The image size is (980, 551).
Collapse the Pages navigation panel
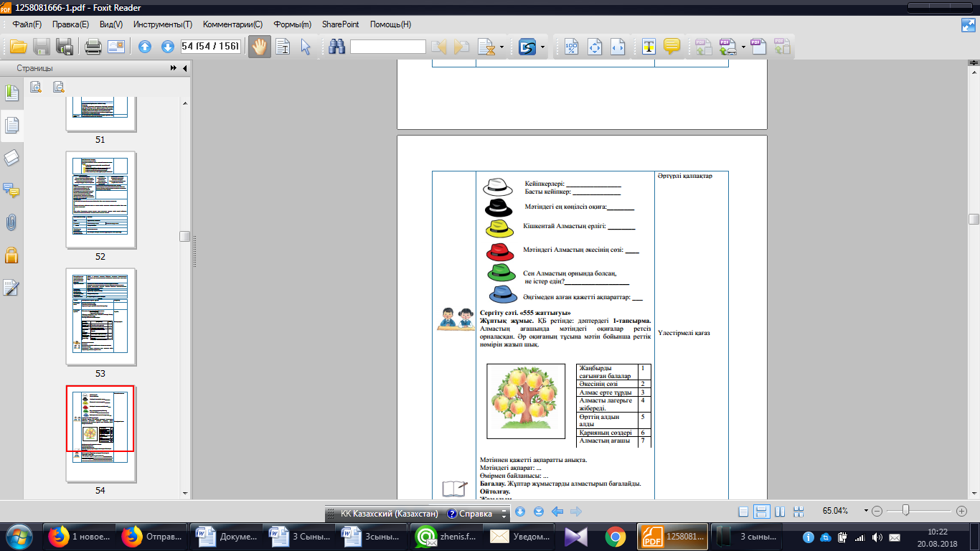(x=185, y=69)
